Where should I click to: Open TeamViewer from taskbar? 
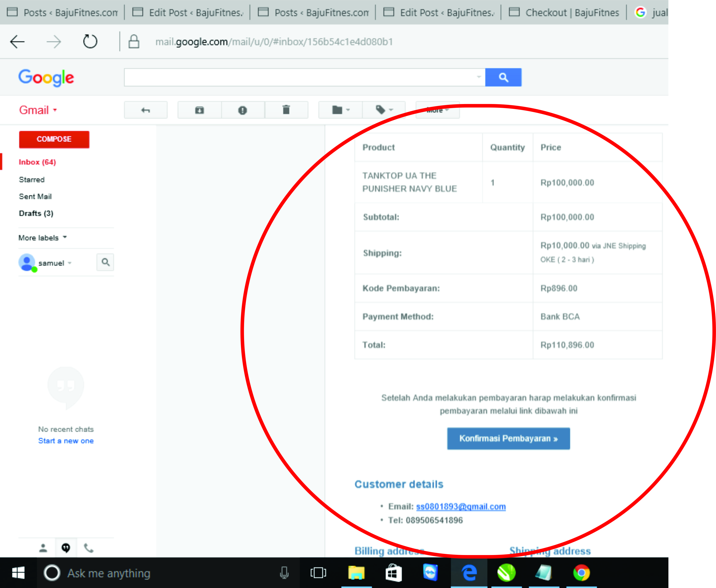coord(430,573)
